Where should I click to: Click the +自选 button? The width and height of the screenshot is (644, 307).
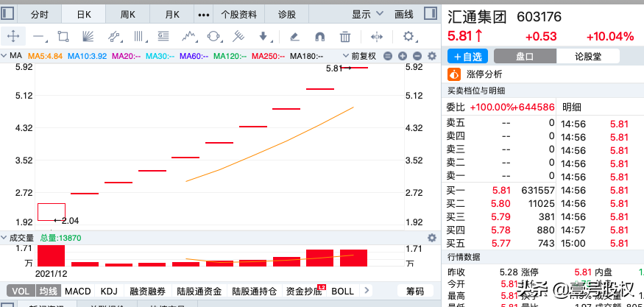coord(468,56)
